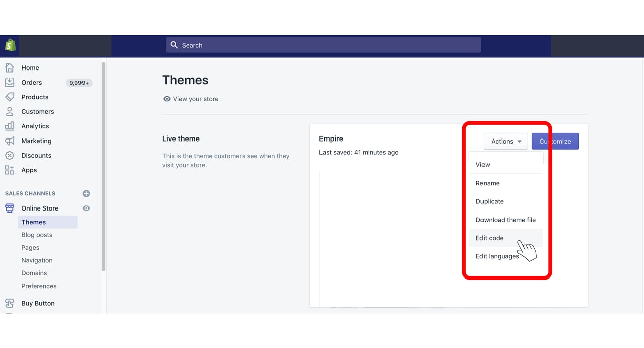Open Orders page
The width and height of the screenshot is (644, 348).
click(x=32, y=82)
